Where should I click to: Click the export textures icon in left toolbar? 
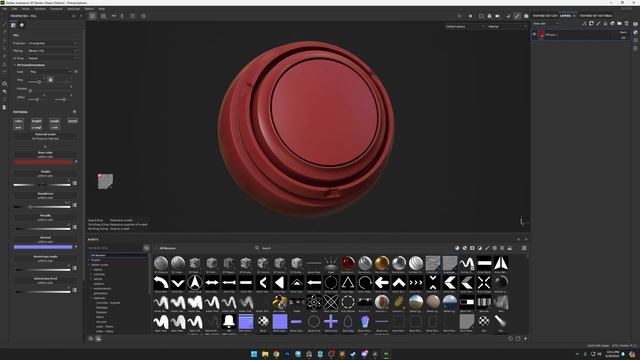[x=4, y=83]
